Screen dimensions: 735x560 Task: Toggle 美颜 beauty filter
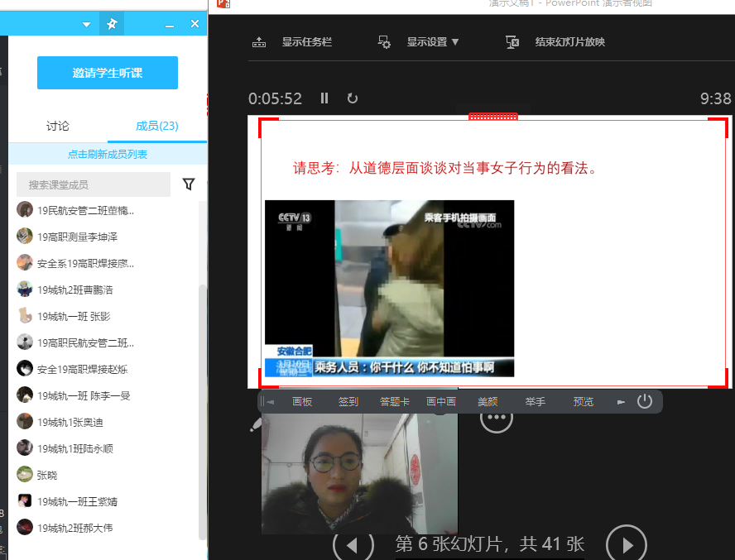point(488,402)
